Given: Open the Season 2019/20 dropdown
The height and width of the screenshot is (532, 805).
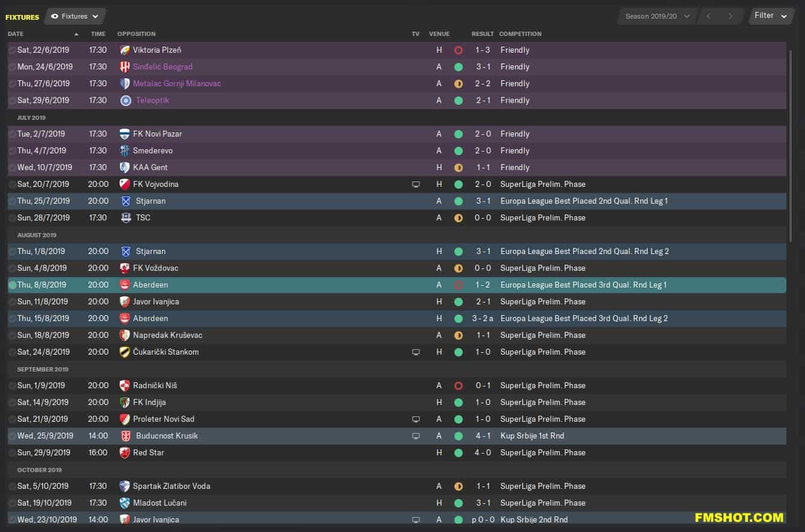Looking at the screenshot, I should pyautogui.click(x=658, y=16).
